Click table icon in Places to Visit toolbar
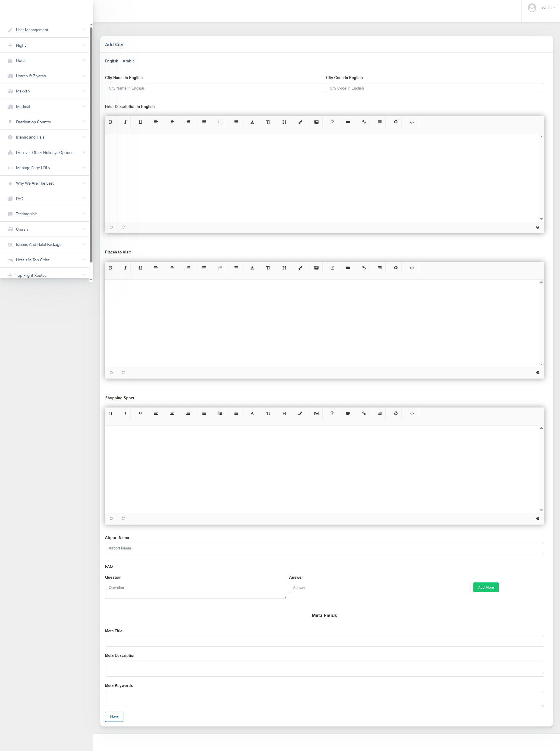 click(380, 268)
